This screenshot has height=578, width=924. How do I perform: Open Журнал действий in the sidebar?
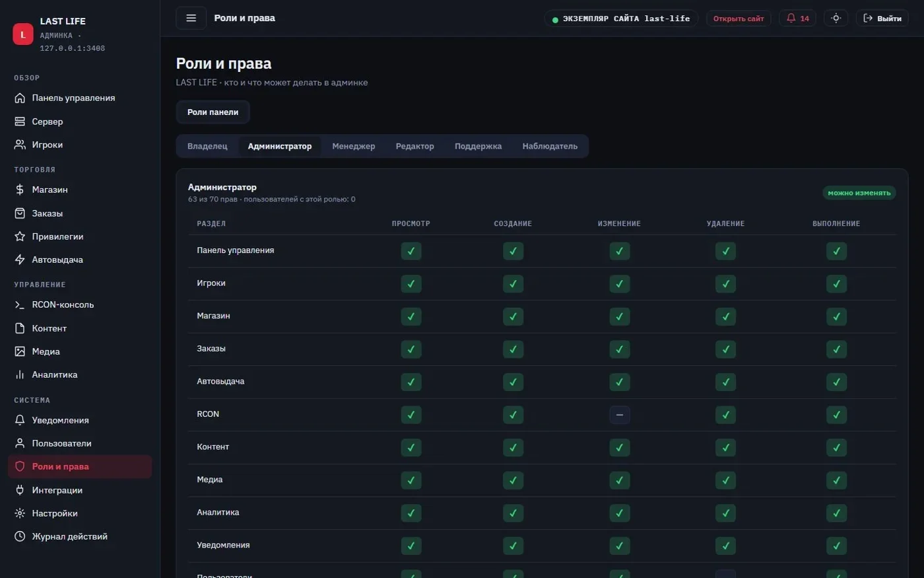(80, 536)
